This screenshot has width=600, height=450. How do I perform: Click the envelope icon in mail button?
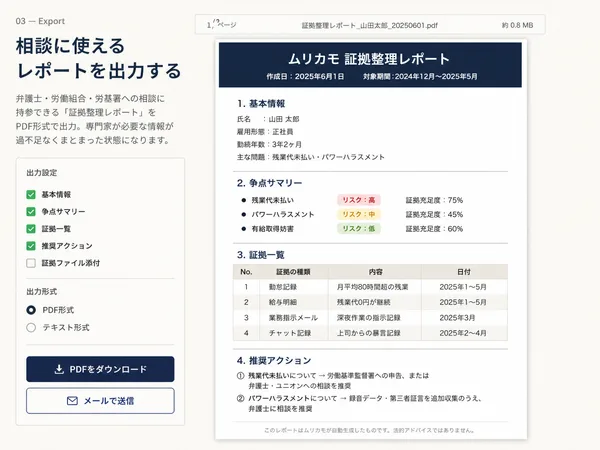72,401
